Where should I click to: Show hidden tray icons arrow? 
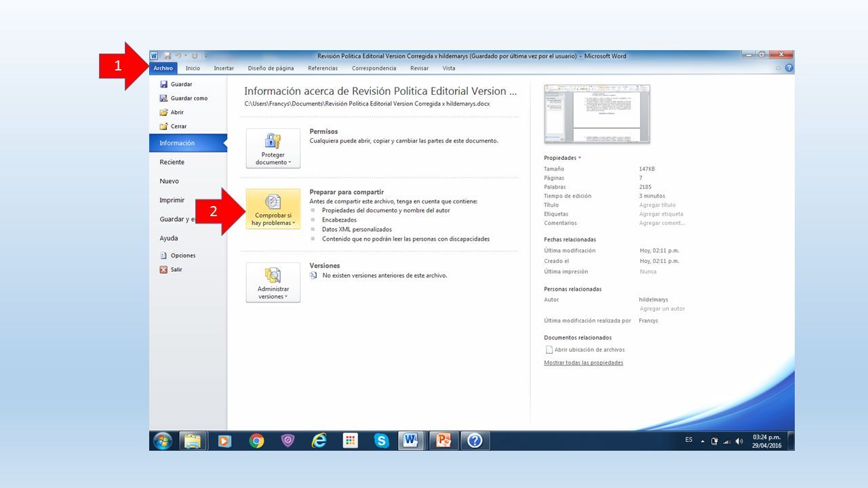[703, 441]
